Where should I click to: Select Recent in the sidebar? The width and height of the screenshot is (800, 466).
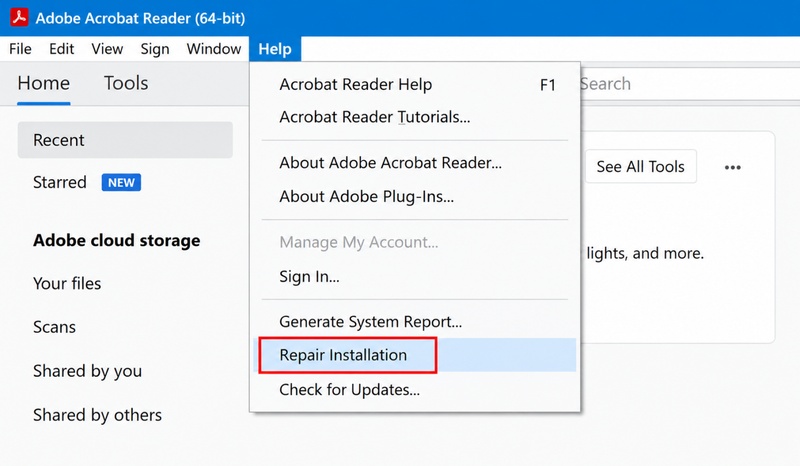coord(125,140)
